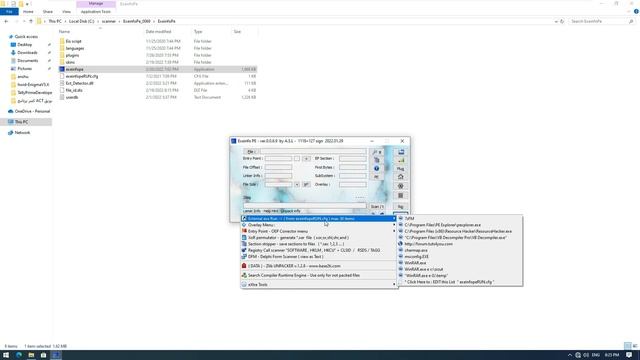
Task: Click Local Disk (C:) in address breadcrumb
Action: tap(81, 21)
